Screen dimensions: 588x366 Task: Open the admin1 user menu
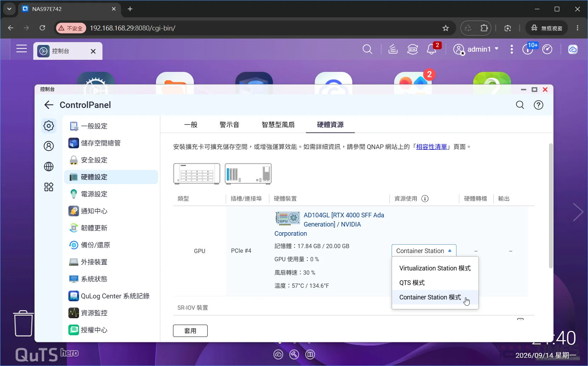[476, 49]
